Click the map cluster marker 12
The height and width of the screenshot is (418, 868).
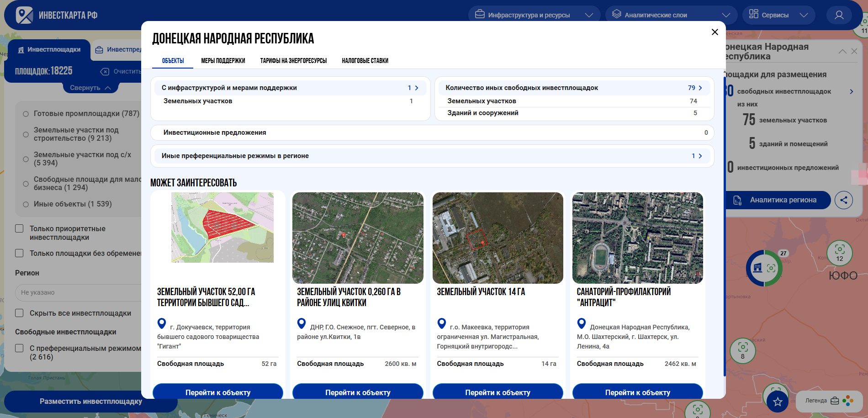click(840, 253)
